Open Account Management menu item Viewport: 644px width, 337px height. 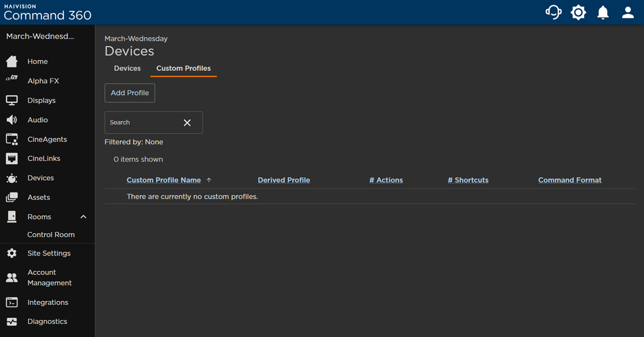(49, 277)
